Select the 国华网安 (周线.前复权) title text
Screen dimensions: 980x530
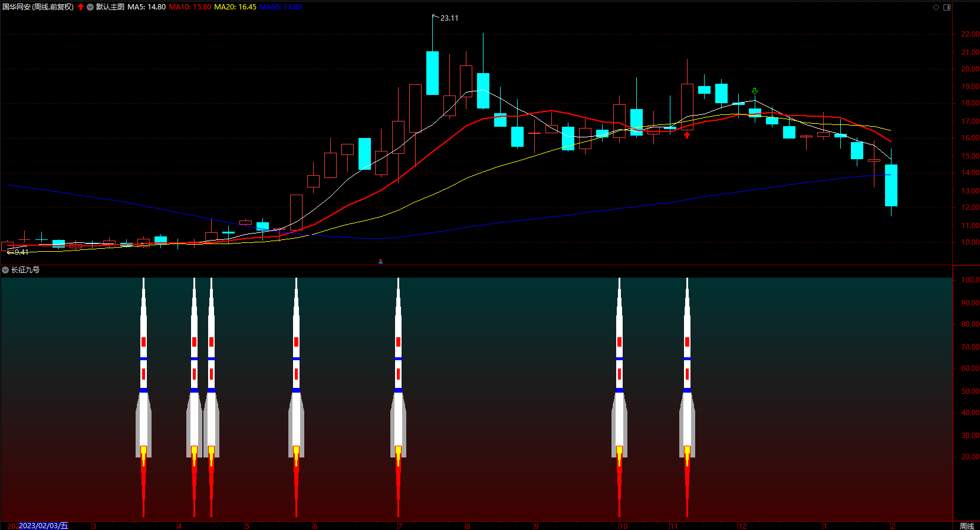point(38,7)
